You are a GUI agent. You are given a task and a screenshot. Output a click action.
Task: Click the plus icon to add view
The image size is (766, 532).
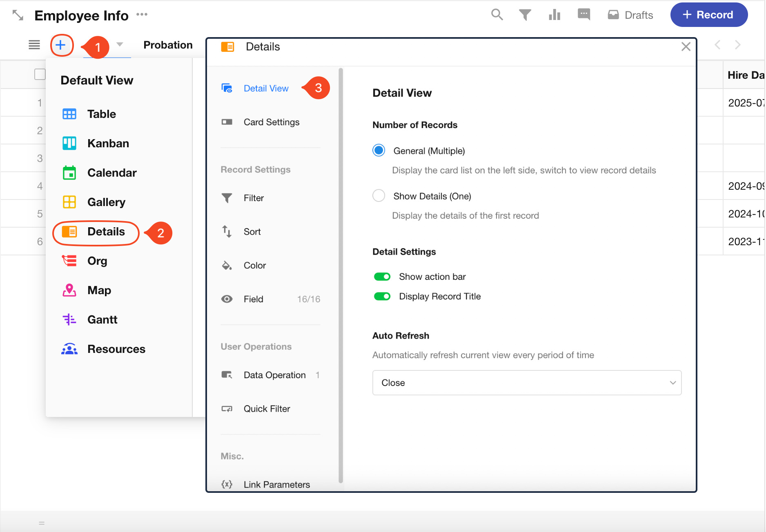point(61,45)
